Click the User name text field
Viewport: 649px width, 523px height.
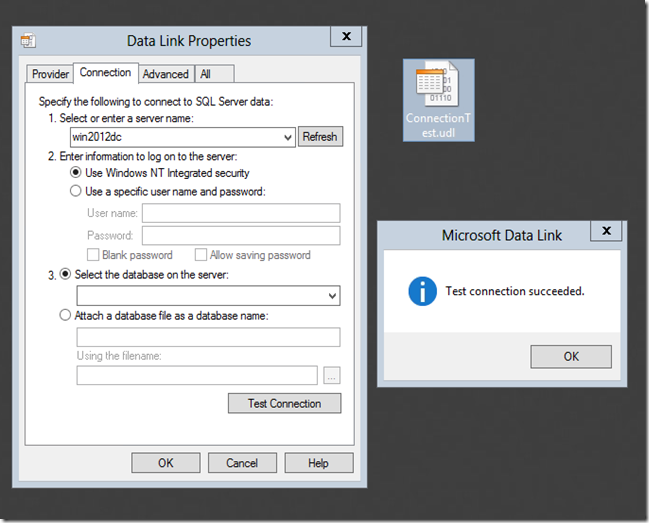coord(241,213)
